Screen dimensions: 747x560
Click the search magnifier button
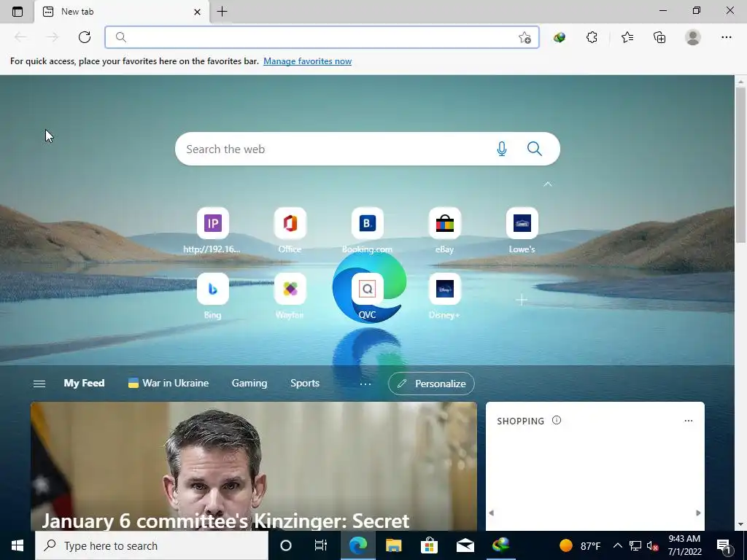click(535, 149)
